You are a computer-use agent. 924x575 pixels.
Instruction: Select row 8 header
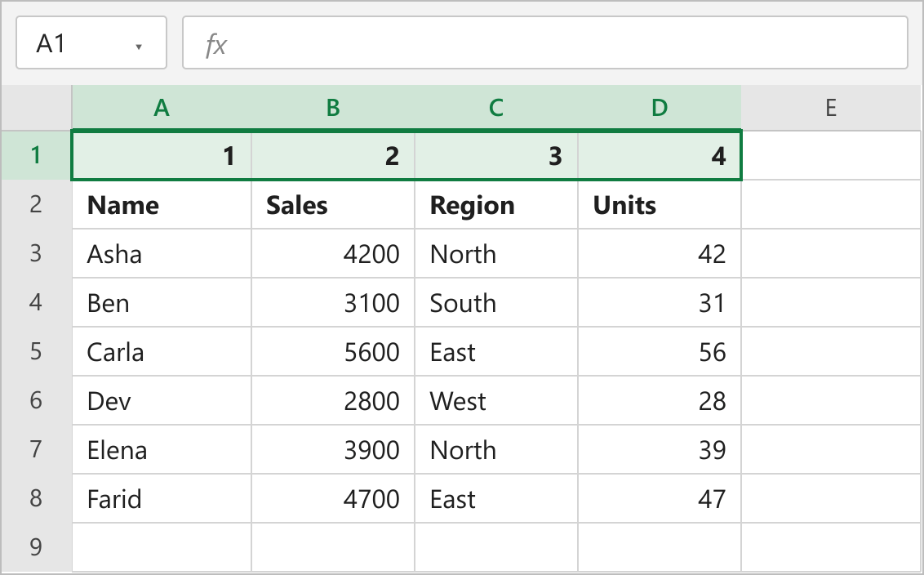click(36, 497)
